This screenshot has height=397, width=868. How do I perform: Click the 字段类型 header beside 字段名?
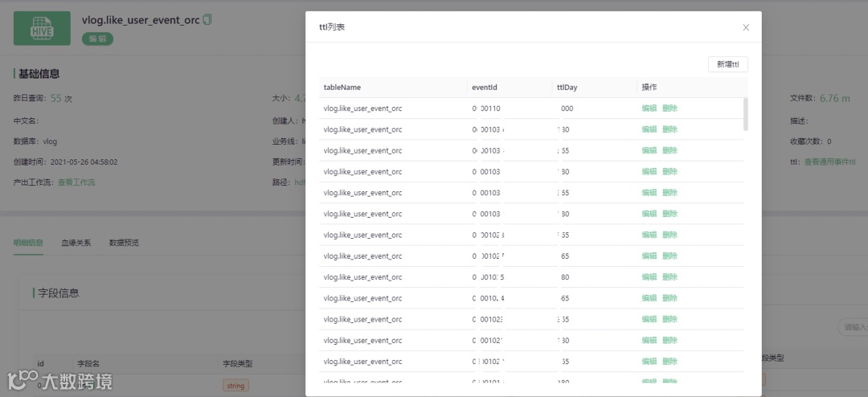pos(237,364)
